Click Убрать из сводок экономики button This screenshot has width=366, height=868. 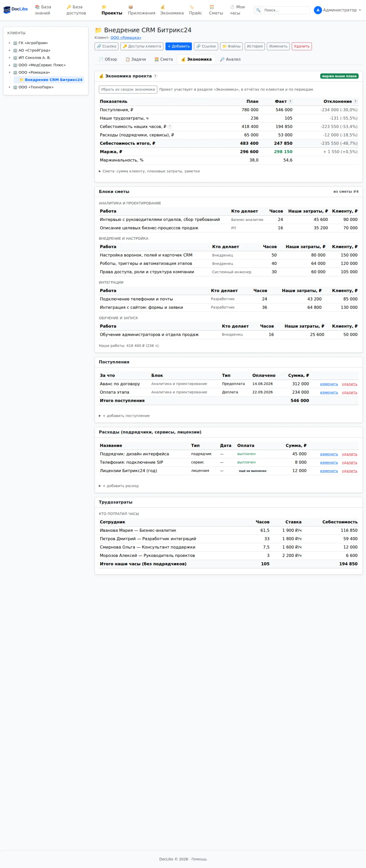click(128, 90)
